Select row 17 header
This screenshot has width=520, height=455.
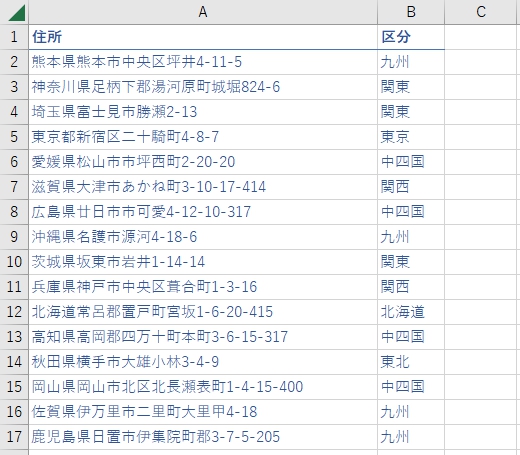(14, 437)
